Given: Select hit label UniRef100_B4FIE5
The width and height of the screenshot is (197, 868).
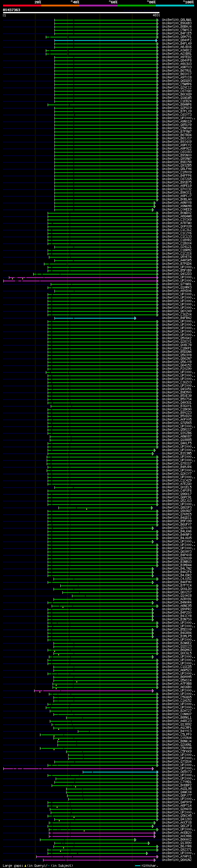Looking at the screenshot, I should (x=177, y=33).
